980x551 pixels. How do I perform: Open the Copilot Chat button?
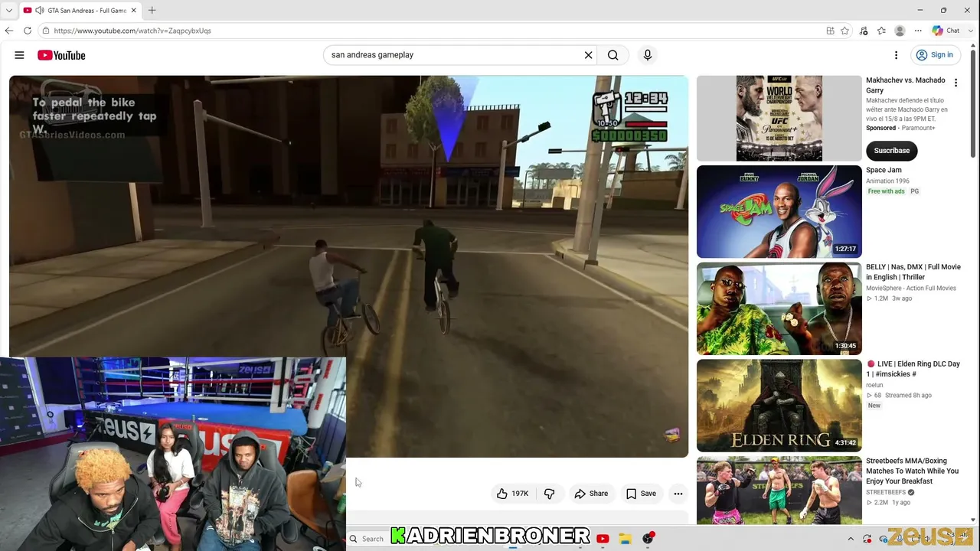coord(946,31)
